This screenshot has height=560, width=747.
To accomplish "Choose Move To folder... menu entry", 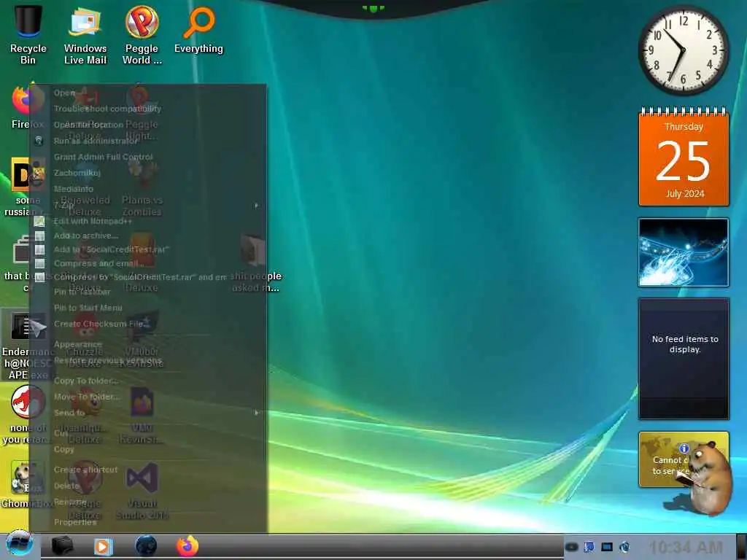I will click(x=147, y=397).
